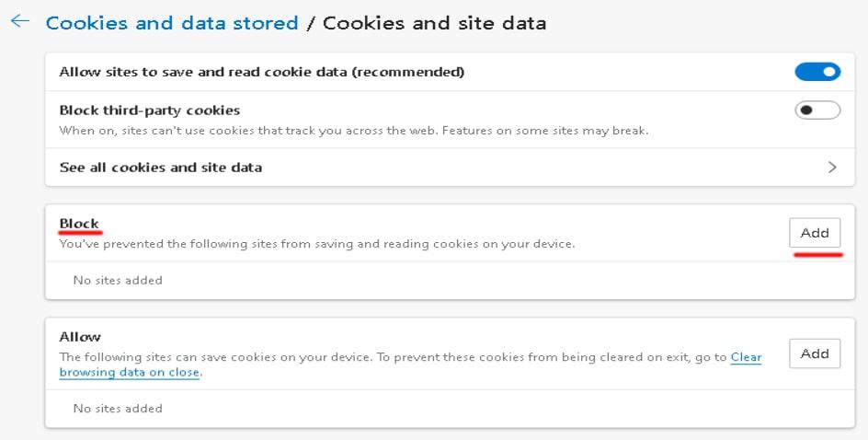
Task: Open the See all cookies and site data label
Action: 161,168
